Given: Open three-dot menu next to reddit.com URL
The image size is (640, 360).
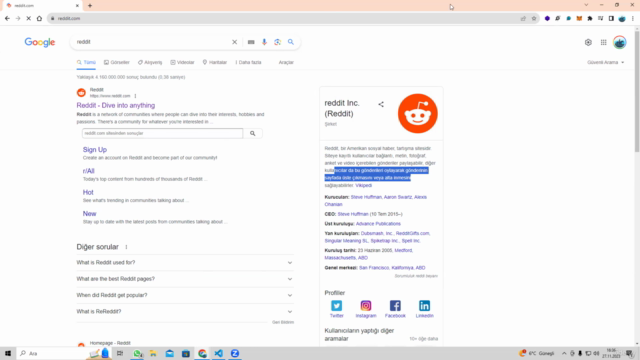Looking at the screenshot, I should (x=135, y=96).
